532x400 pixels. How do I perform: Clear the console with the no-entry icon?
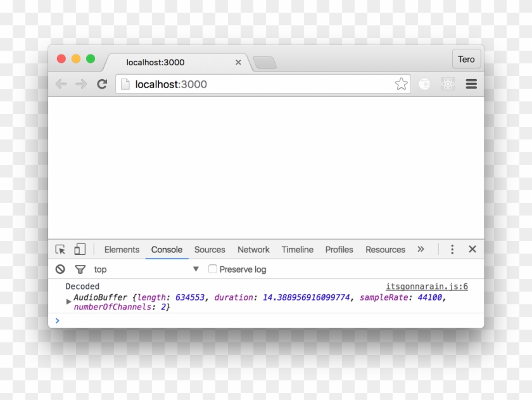pos(60,269)
